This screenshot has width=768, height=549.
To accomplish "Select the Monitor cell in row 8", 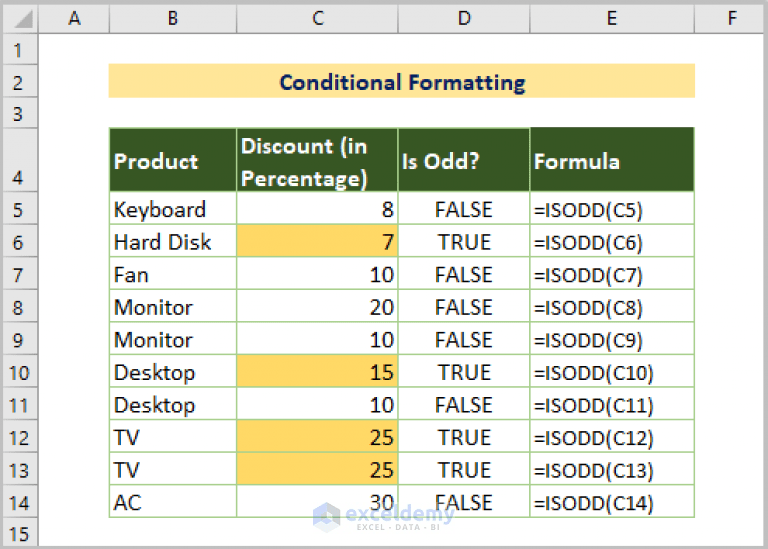I will [x=173, y=307].
